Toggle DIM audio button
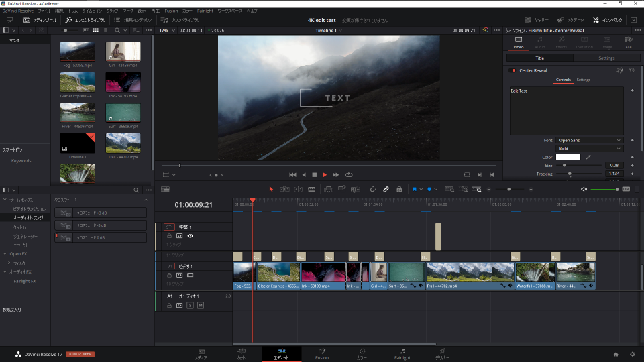 [x=626, y=189]
